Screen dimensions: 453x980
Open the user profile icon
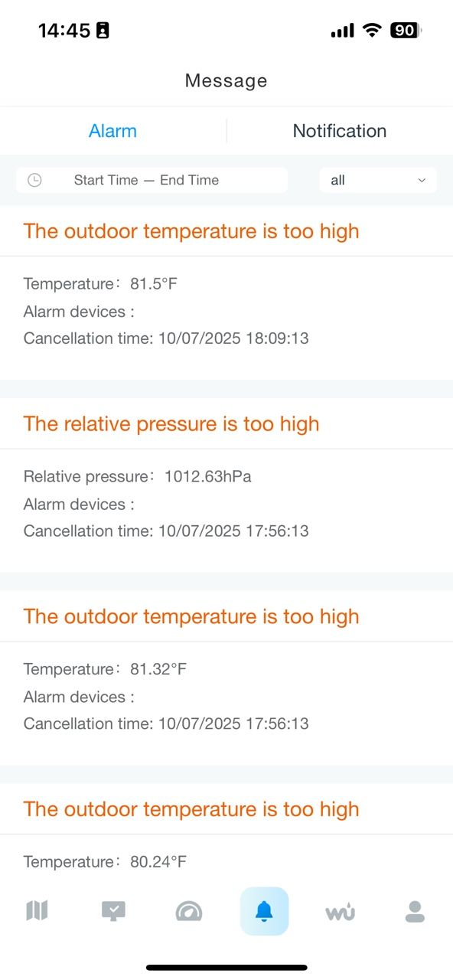point(414,910)
